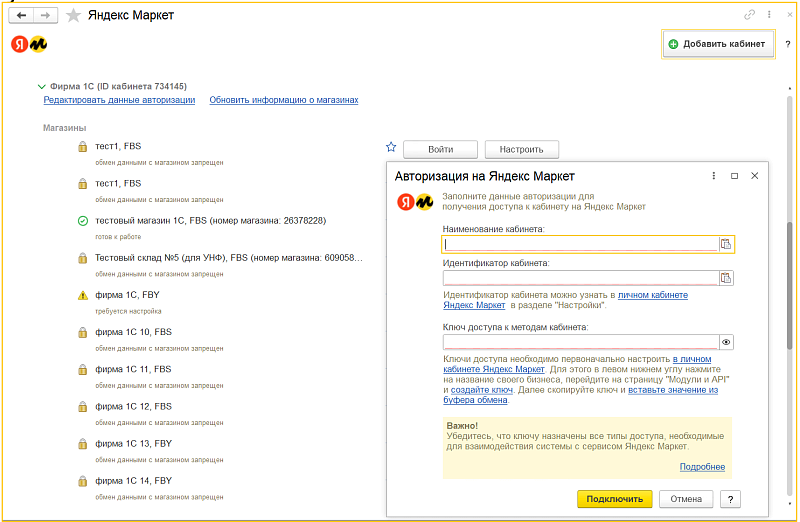The height and width of the screenshot is (522, 800).
Task: Click the Yandex Market logo under the title
Action: (29, 44)
